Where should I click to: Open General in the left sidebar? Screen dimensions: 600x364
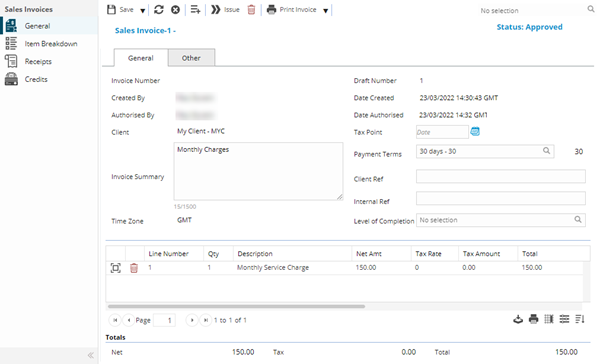point(38,26)
